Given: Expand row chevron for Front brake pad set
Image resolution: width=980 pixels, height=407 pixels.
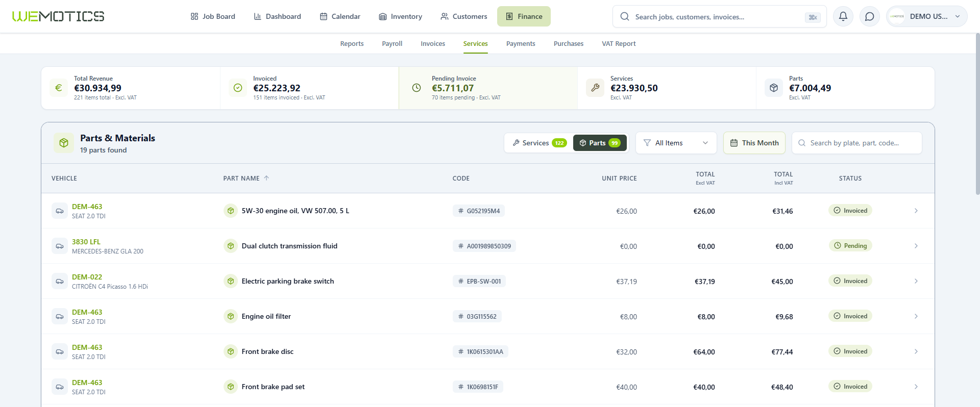Looking at the screenshot, I should (x=916, y=387).
